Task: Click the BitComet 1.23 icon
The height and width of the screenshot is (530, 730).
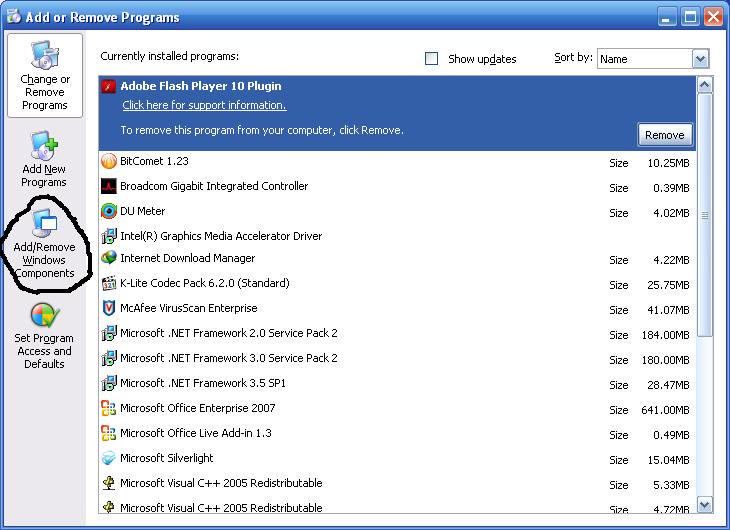Action: click(x=108, y=161)
